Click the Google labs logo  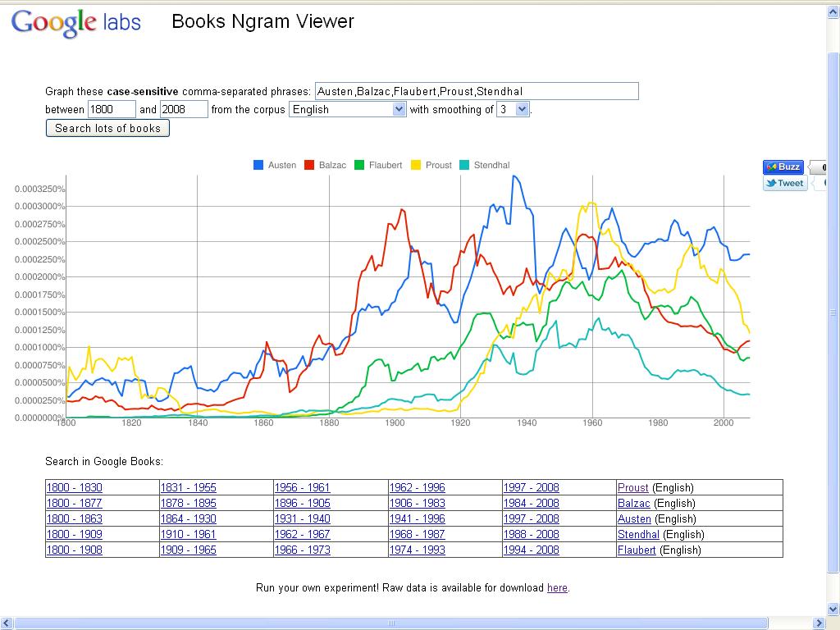[x=76, y=24]
